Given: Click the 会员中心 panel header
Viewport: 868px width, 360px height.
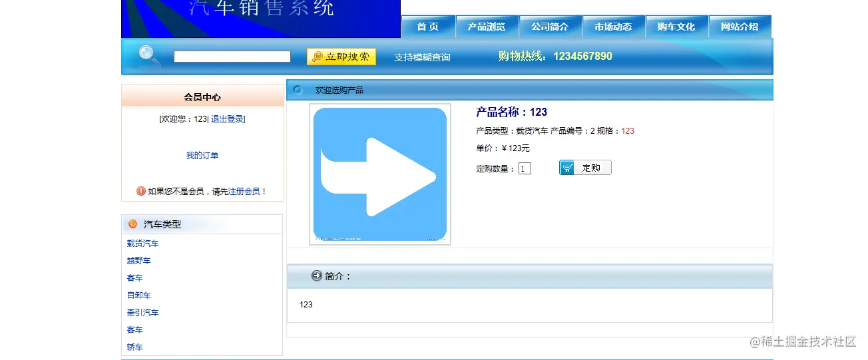Looking at the screenshot, I should coord(202,97).
